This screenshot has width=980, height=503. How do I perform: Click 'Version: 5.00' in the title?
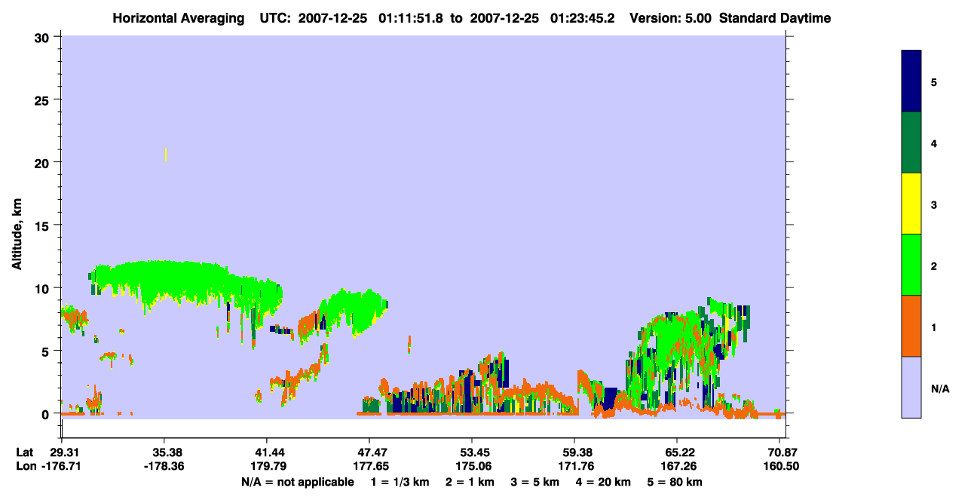671,18
